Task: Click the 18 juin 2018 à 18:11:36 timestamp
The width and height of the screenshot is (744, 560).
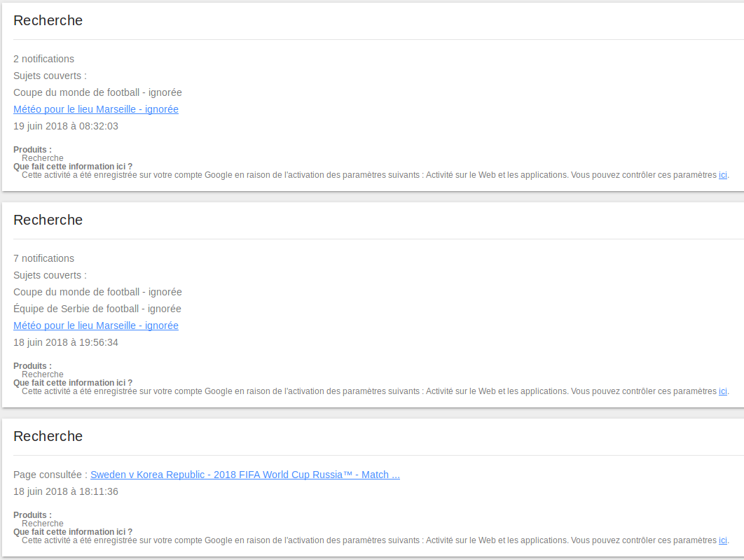Action: (x=65, y=491)
